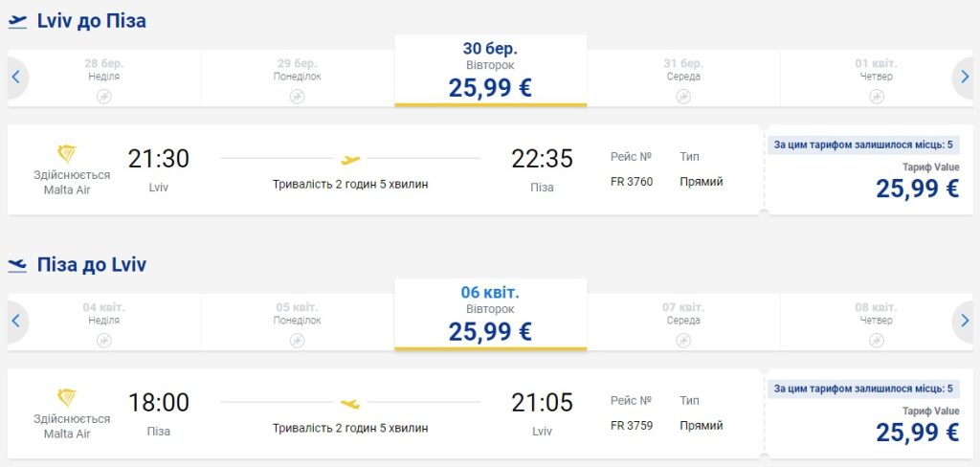Choose the 07 квіт. Середа date
This screenshot has height=467, width=980.
(683, 315)
